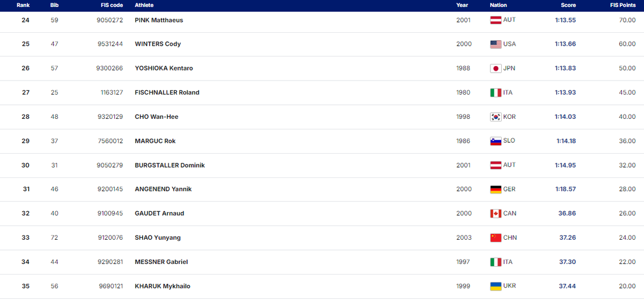
Task: Click the Athlete column header
Action: 144,5
